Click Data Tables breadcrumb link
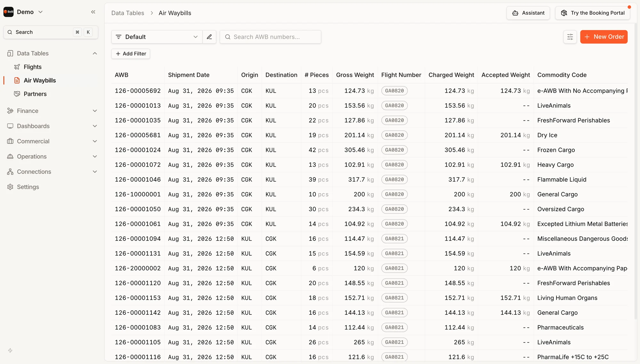 (x=128, y=13)
